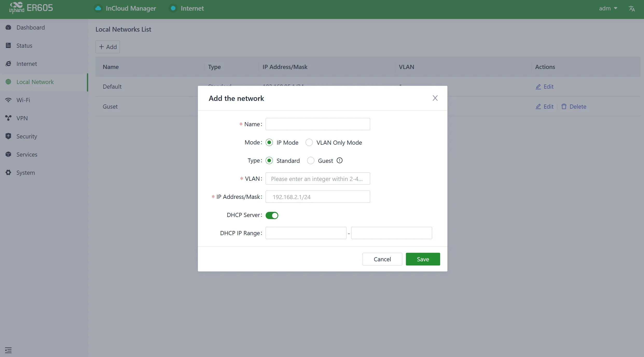Open Status menu item
This screenshot has width=644, height=357.
(x=44, y=46)
